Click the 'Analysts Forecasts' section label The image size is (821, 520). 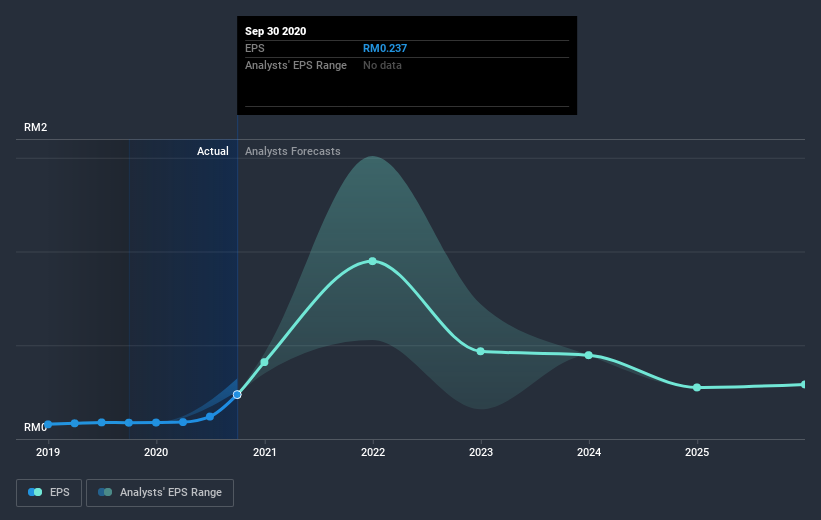(293, 151)
